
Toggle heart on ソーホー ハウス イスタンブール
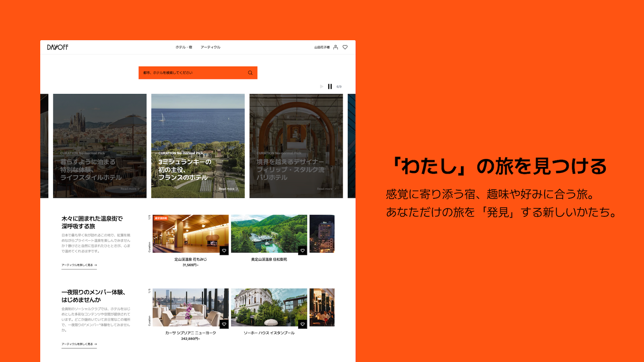click(x=303, y=324)
